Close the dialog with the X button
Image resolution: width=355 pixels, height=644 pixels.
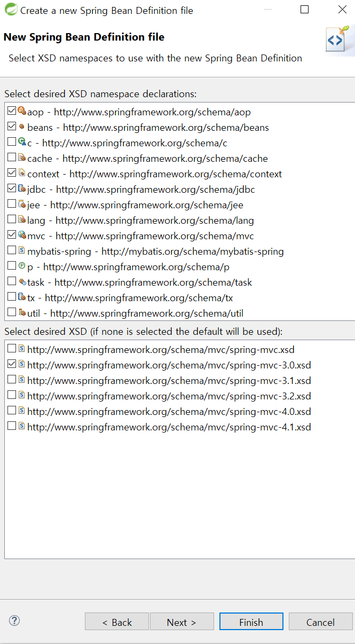pyautogui.click(x=342, y=10)
